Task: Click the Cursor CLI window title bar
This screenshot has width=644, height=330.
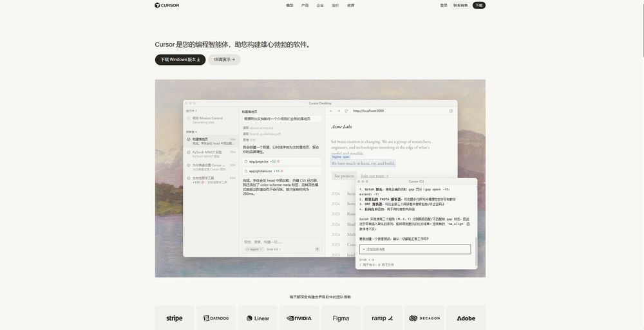Action: pyautogui.click(x=416, y=181)
